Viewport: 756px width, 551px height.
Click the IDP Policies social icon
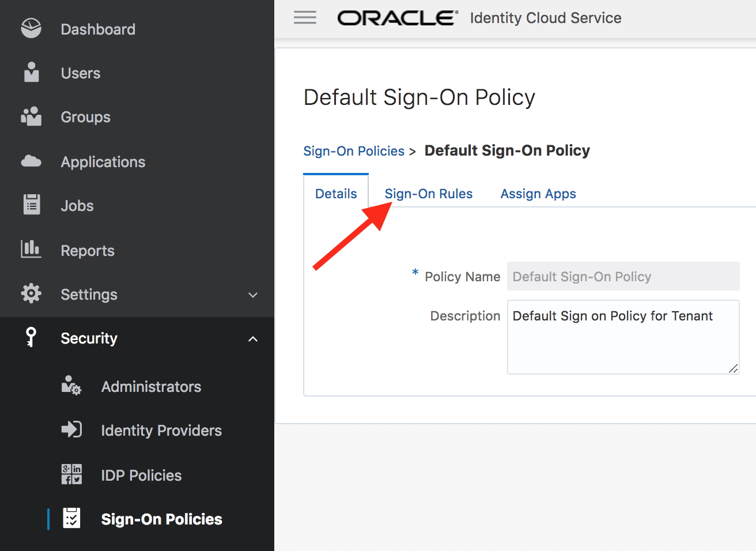click(x=71, y=474)
